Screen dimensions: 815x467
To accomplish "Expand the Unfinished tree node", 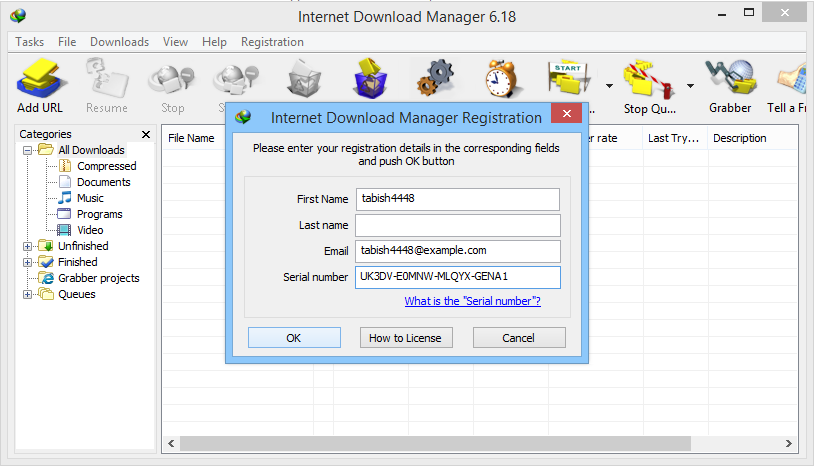I will [27, 247].
